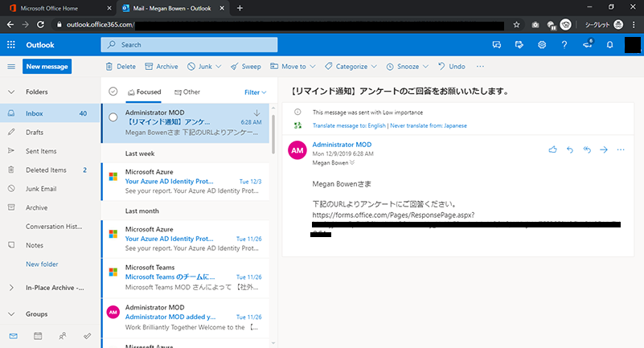Undo the last action

click(x=452, y=67)
